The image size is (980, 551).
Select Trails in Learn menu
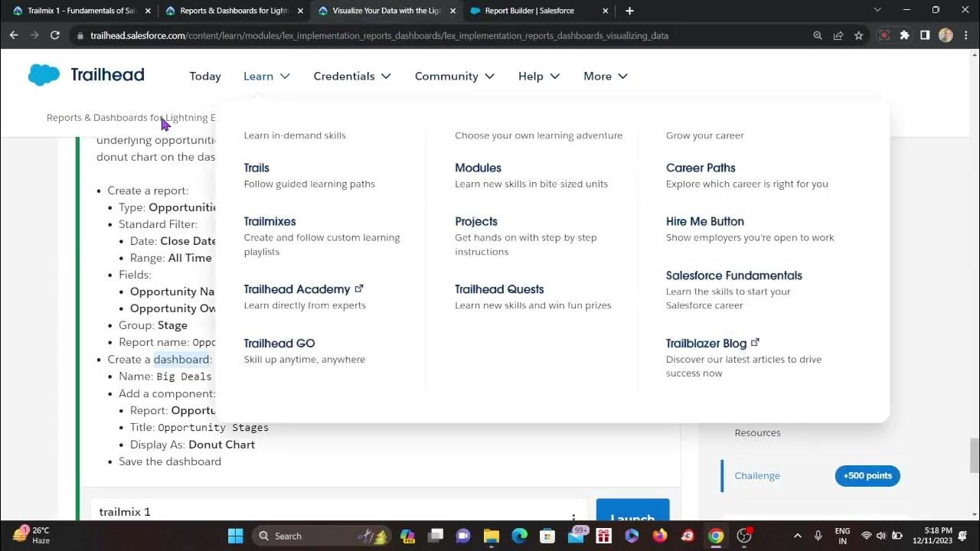coord(256,168)
